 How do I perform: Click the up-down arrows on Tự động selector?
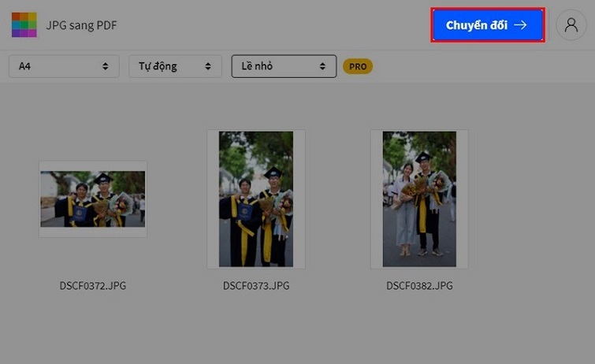point(208,67)
